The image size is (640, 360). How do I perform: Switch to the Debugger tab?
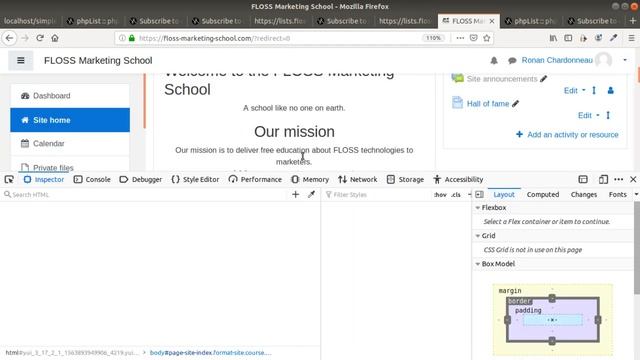(x=140, y=179)
